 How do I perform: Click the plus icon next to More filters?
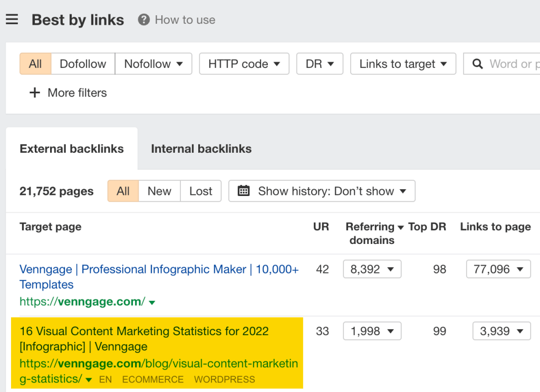[x=34, y=93]
